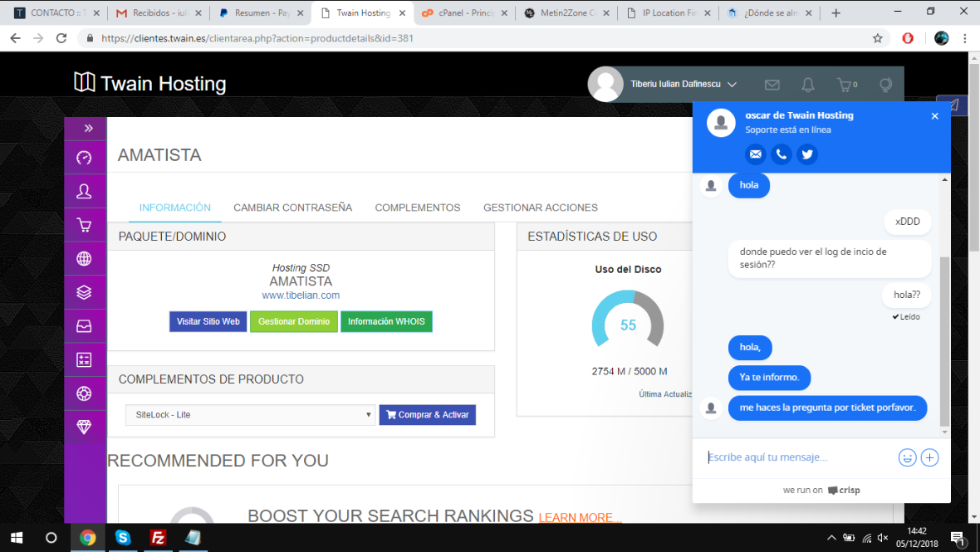Click the Información WHOIS button
The width and height of the screenshot is (980, 552).
pos(386,321)
